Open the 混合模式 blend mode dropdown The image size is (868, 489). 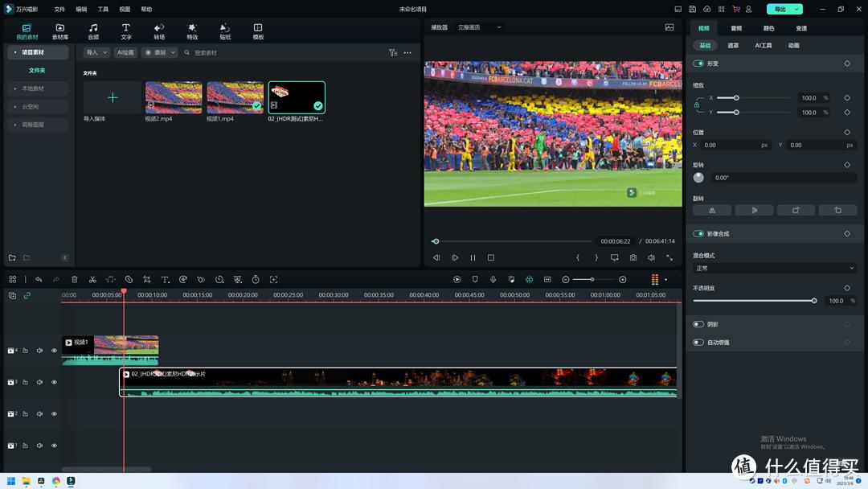[775, 268]
